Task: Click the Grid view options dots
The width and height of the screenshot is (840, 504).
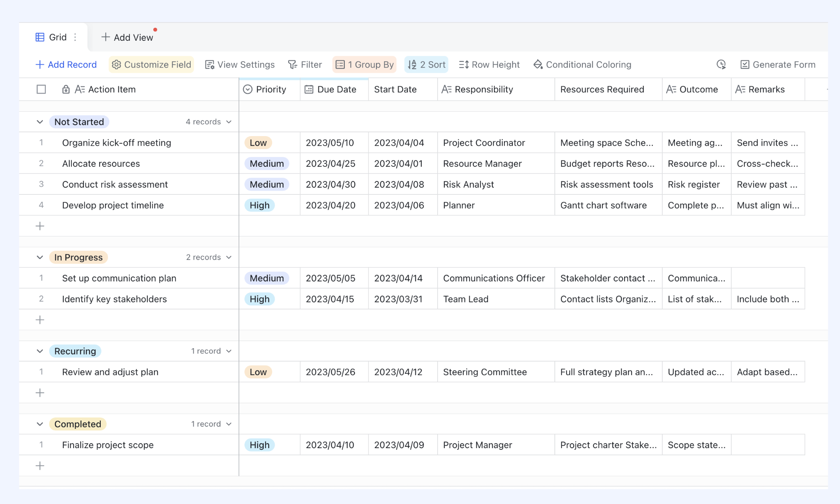Action: tap(75, 37)
